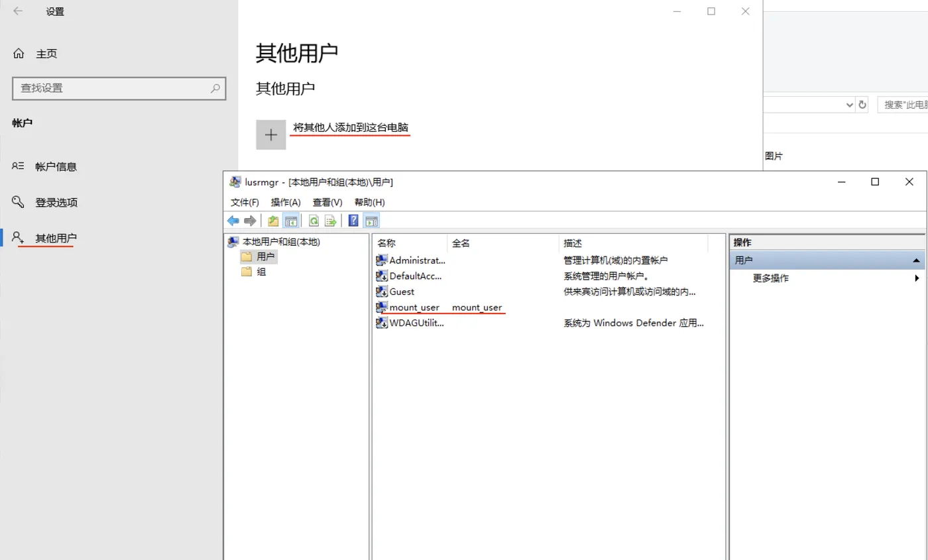
Task: Click mount_user in the 全名 column
Action: (x=477, y=308)
